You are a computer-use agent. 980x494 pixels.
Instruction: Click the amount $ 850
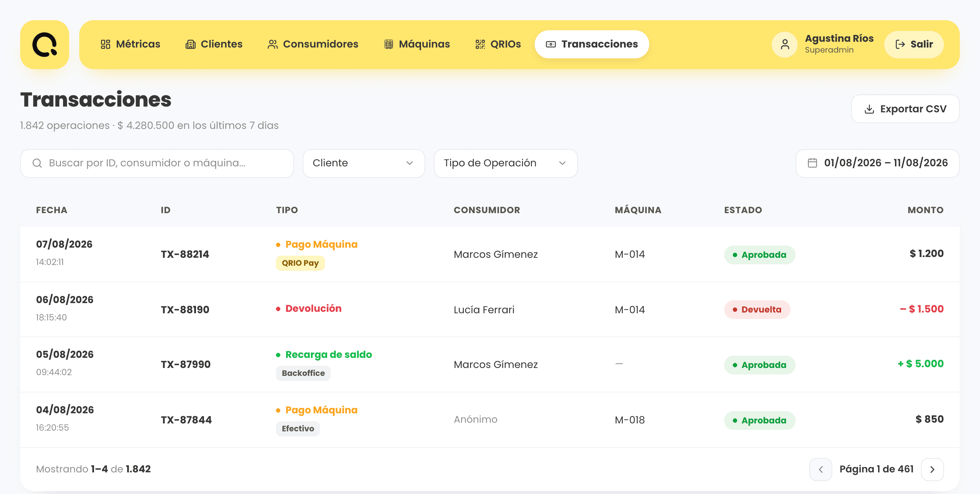pos(929,419)
